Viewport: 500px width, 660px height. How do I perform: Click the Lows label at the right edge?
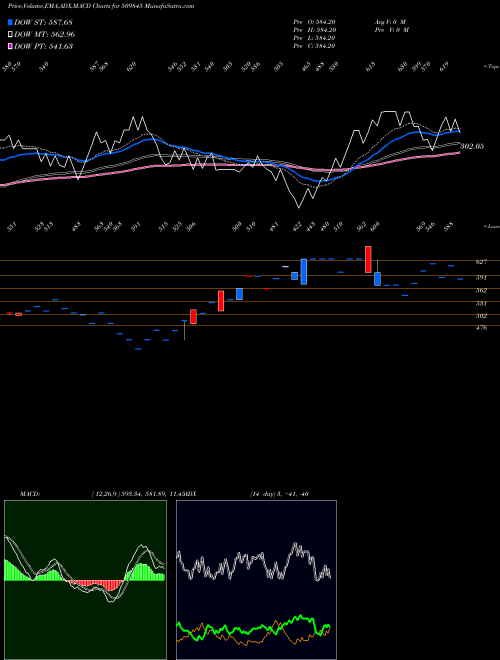pyautogui.click(x=491, y=226)
